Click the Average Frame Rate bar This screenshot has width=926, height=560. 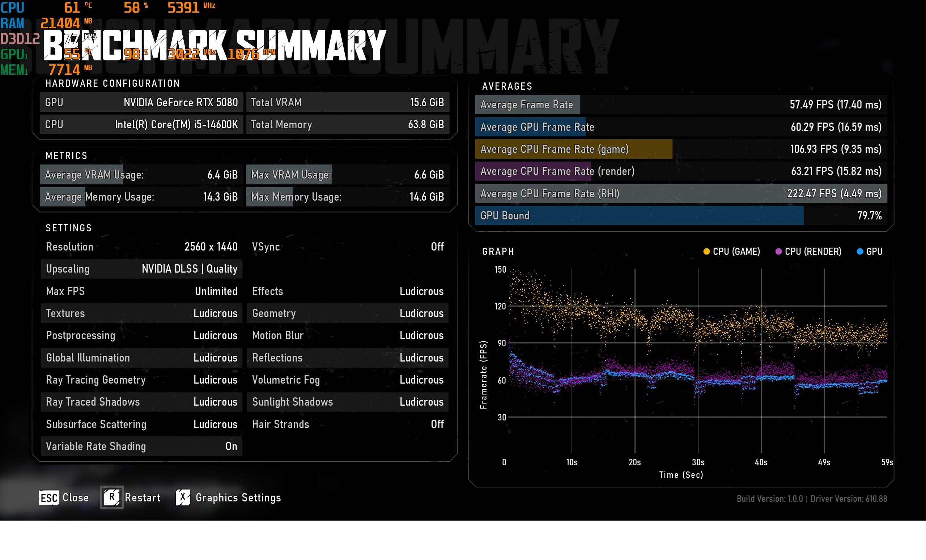pos(681,104)
